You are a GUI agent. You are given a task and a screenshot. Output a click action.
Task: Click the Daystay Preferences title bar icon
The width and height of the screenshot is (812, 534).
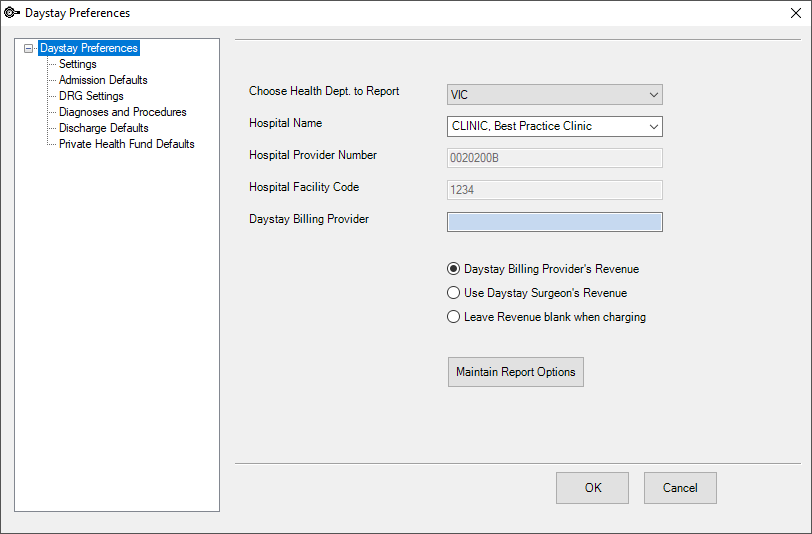point(12,12)
